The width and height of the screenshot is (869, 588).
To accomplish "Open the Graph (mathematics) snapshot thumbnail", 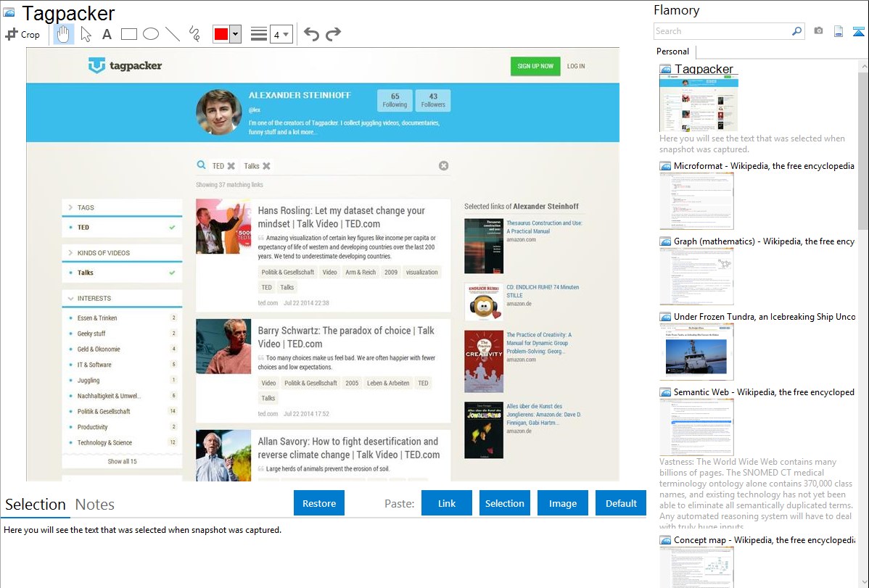I will click(696, 276).
